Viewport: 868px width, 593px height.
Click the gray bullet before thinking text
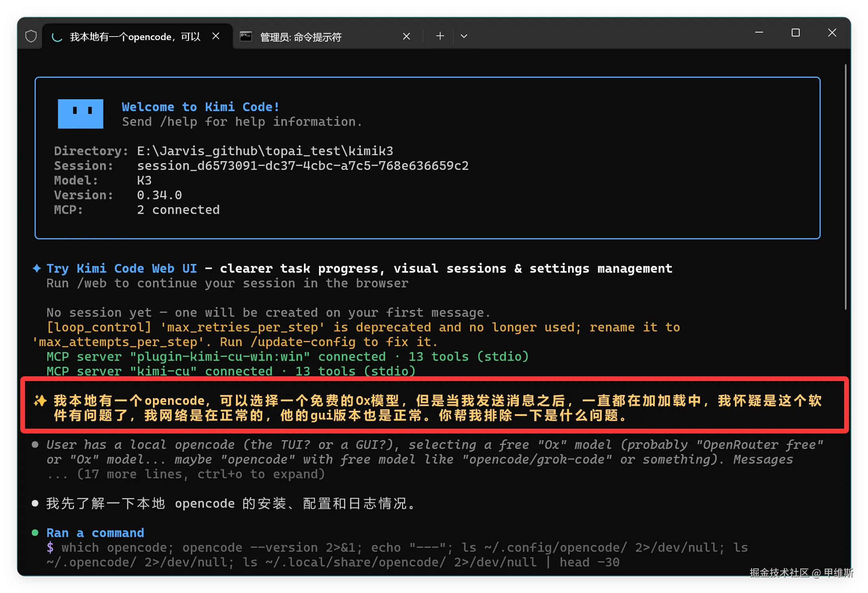pos(35,445)
